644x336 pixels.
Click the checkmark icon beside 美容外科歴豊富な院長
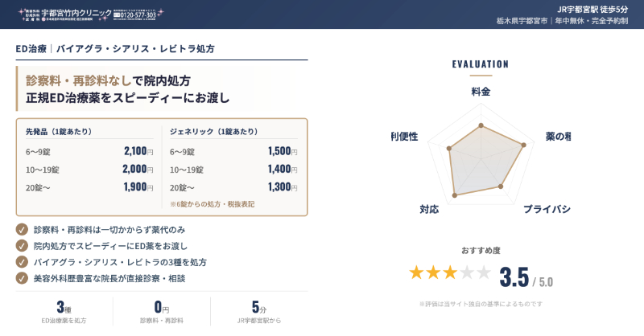tap(22, 278)
